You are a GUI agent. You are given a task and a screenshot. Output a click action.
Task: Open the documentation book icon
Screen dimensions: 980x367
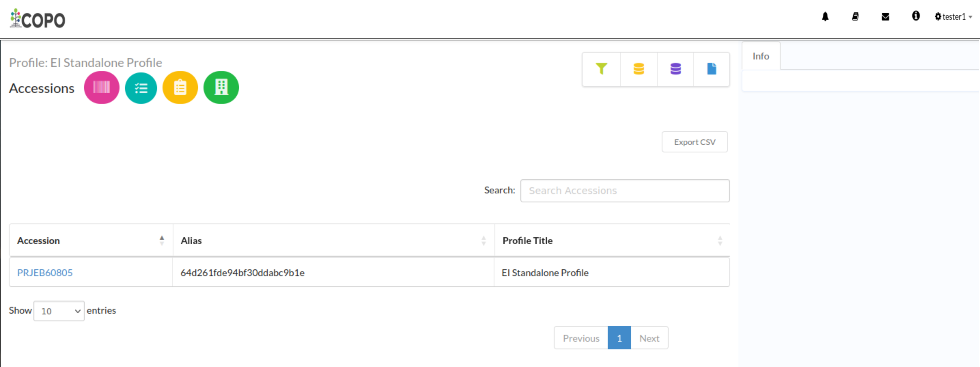coord(855,17)
